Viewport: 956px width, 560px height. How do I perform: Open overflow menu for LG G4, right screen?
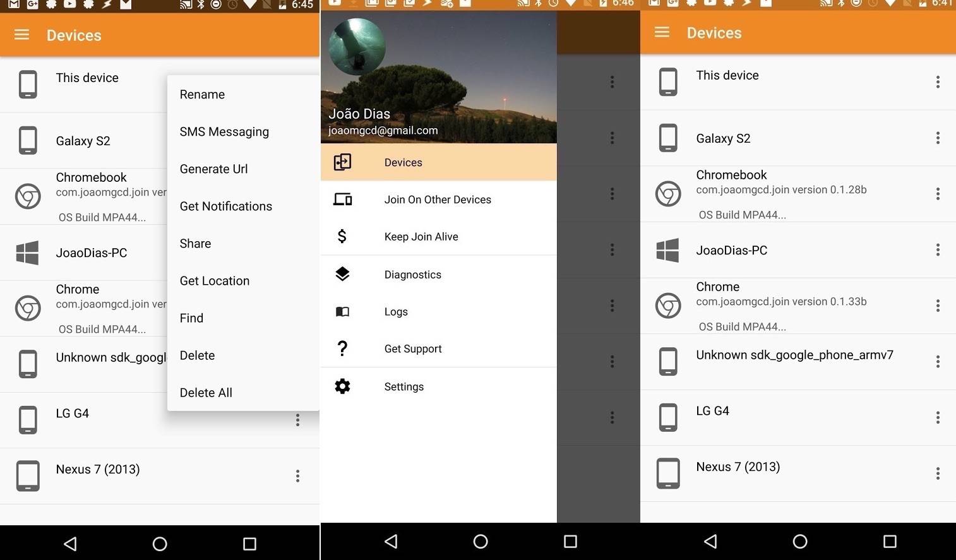point(938,417)
